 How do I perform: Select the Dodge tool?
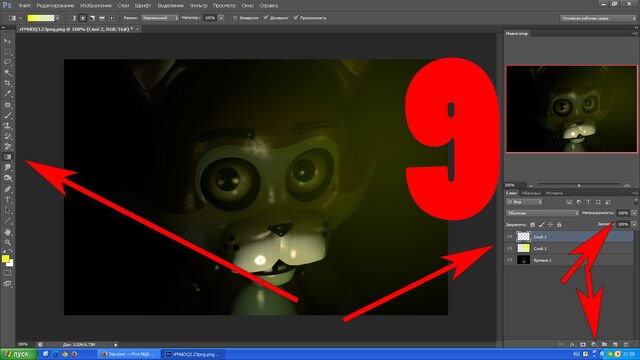coord(7,178)
